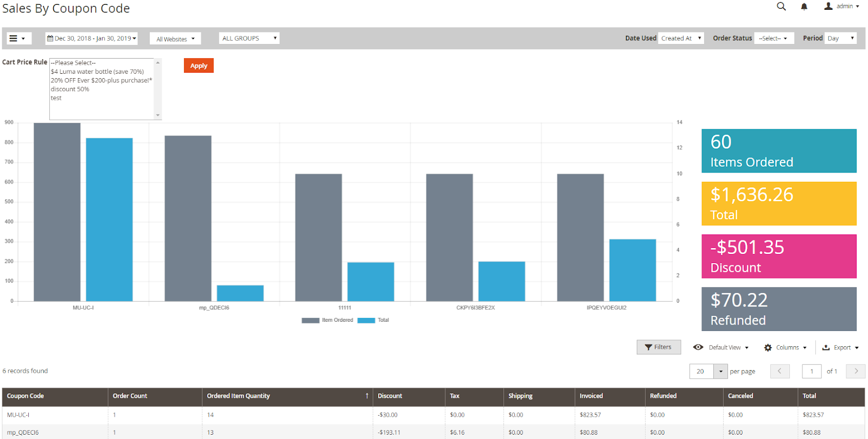The image size is (868, 439).
Task: Select '$4 Luma water bottle' rule option
Action: (x=97, y=72)
